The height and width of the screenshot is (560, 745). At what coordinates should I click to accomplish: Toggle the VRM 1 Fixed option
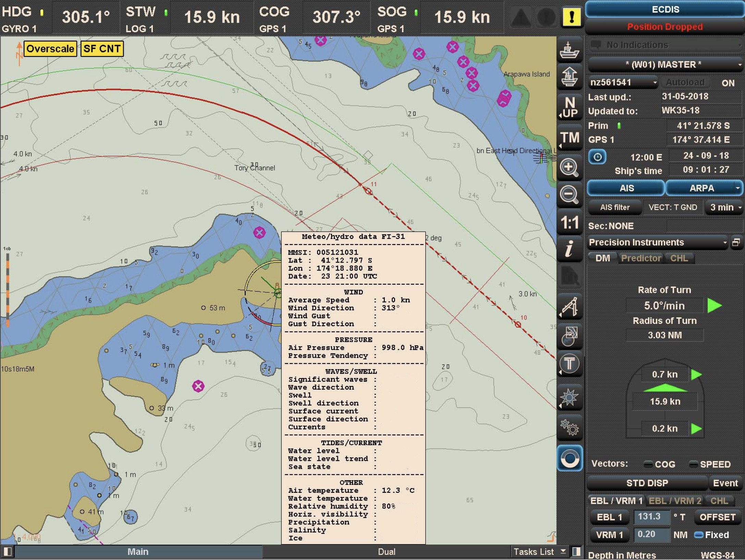click(x=698, y=535)
